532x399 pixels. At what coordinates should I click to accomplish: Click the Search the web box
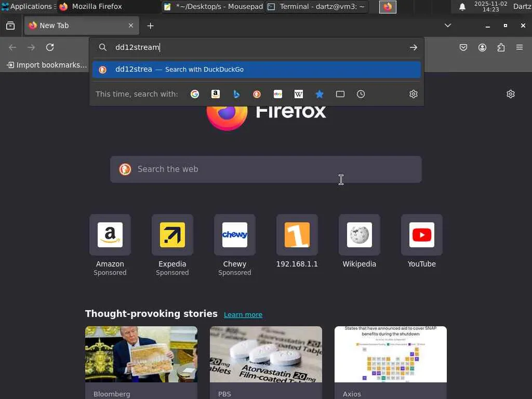(x=266, y=169)
